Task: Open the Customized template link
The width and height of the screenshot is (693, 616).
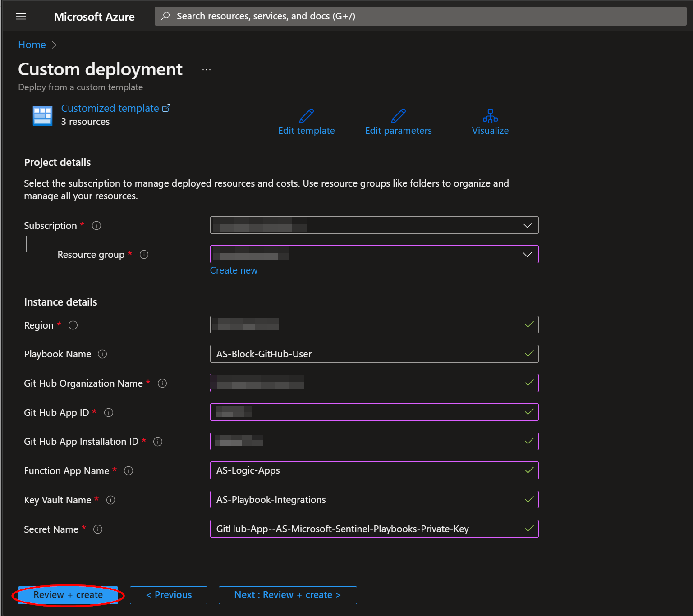Action: (x=116, y=108)
